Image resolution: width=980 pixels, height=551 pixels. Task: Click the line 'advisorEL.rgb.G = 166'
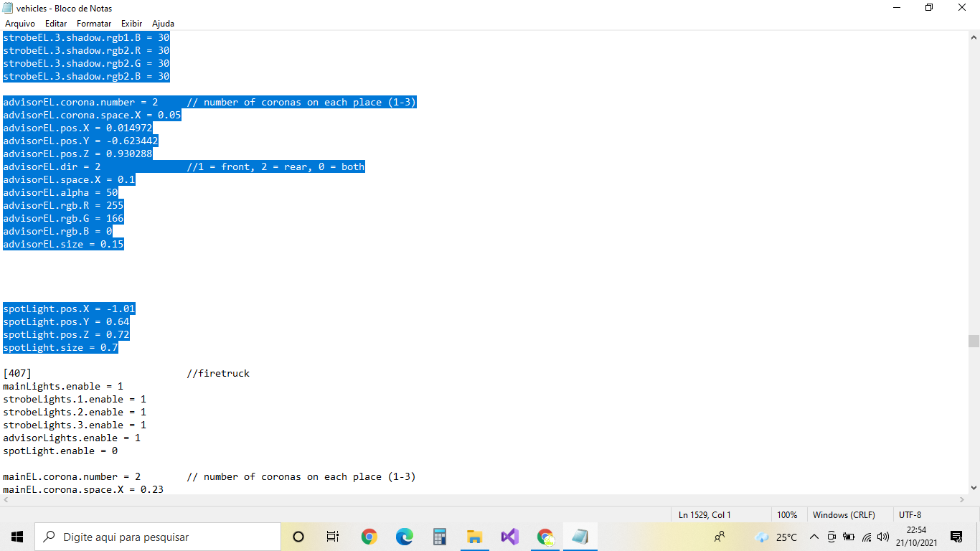pos(63,218)
